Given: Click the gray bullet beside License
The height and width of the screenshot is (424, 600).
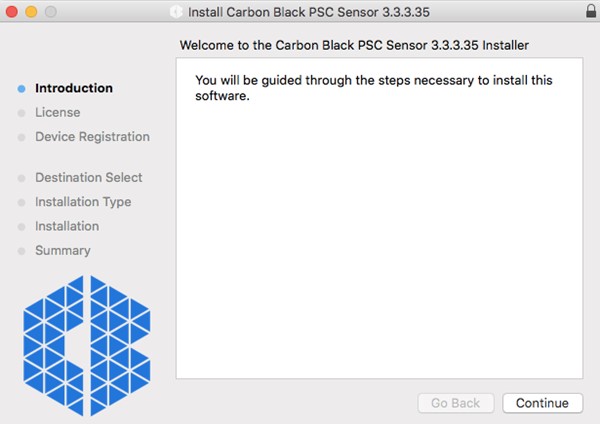Looking at the screenshot, I should [21, 113].
